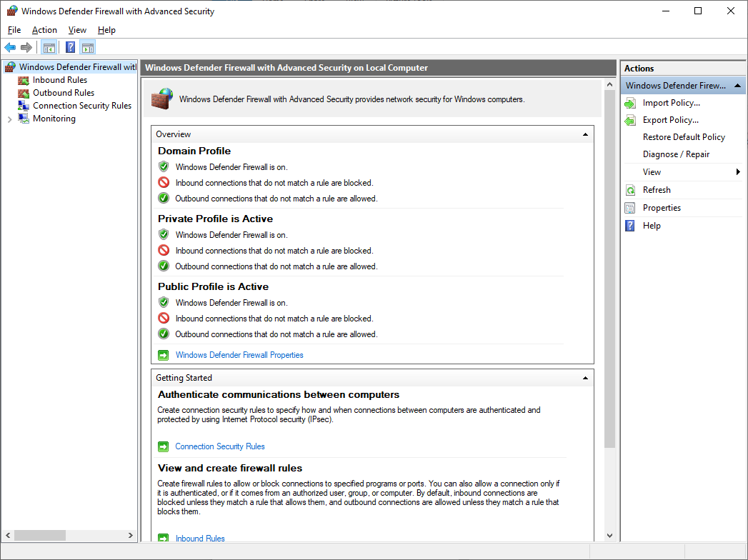The width and height of the screenshot is (748, 560).
Task: Click the Back navigation arrow icon
Action: 9,47
